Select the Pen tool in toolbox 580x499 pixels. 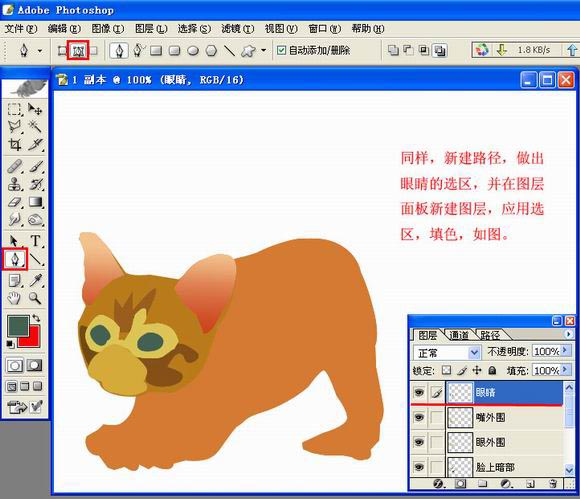click(x=15, y=259)
